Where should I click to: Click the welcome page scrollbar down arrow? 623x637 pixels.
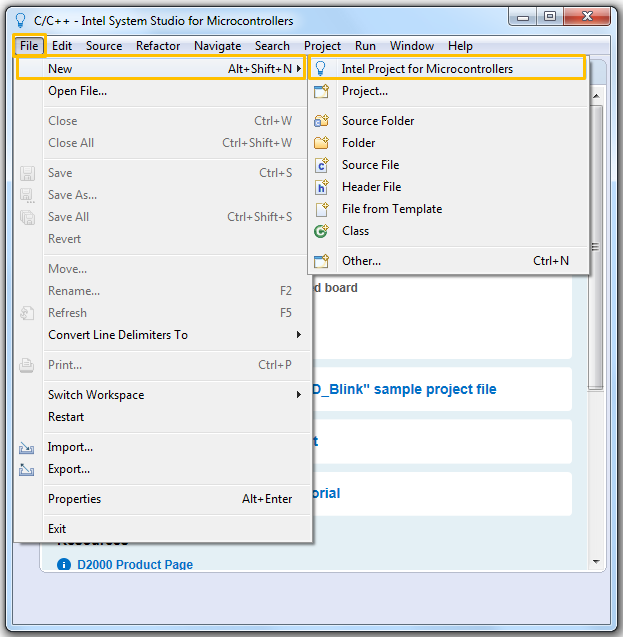(x=596, y=562)
